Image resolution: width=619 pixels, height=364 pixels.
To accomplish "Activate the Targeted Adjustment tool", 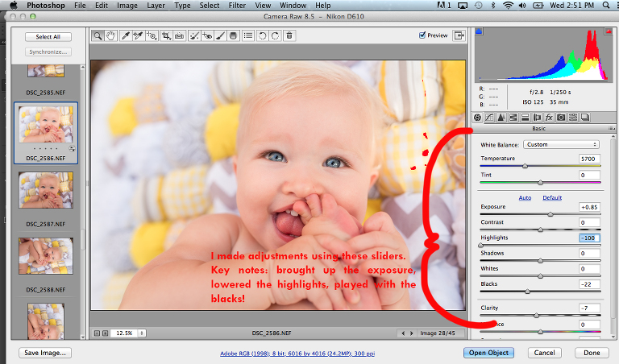I will point(152,36).
